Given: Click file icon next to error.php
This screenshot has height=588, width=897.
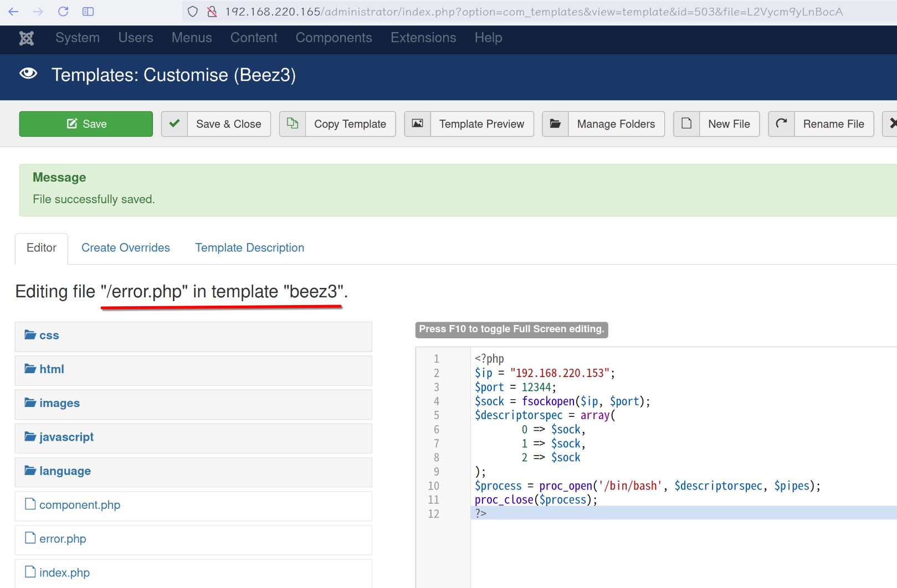Looking at the screenshot, I should point(30,538).
